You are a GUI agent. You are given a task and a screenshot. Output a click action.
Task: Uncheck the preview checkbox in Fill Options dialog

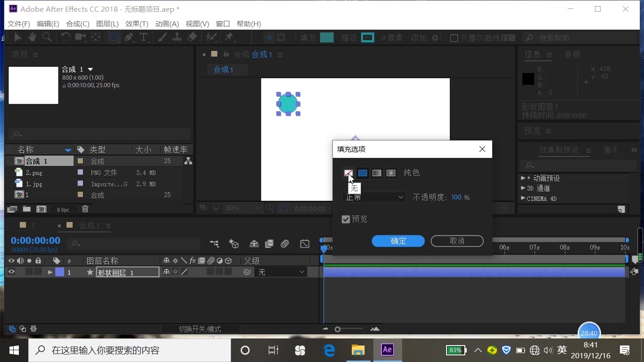tap(346, 219)
